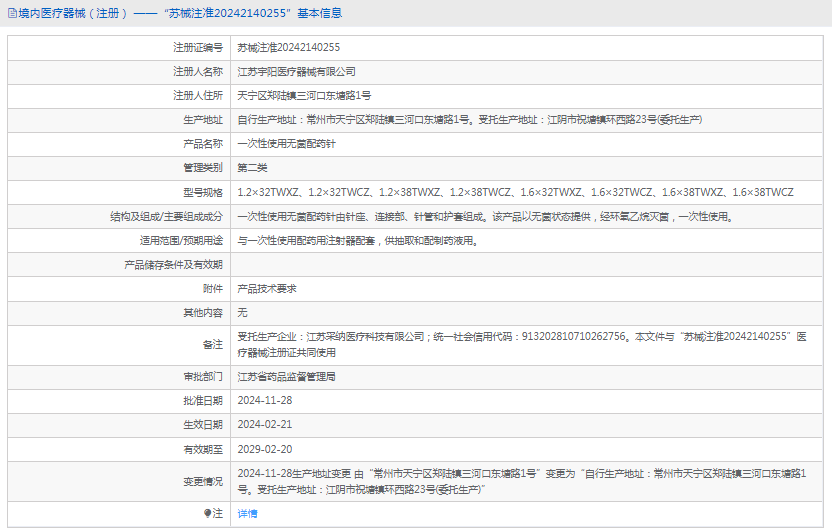Click the 结构及组成/主要组成成分 label
The image size is (832, 532).
click(x=167, y=216)
